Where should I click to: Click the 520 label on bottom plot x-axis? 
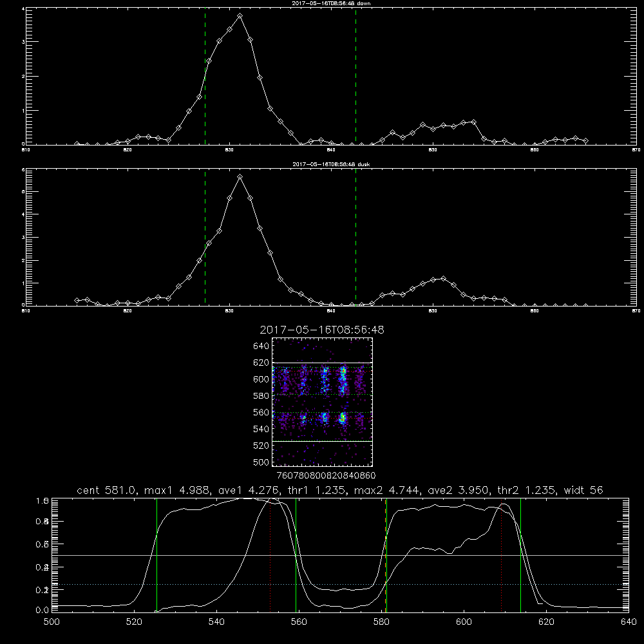134,622
